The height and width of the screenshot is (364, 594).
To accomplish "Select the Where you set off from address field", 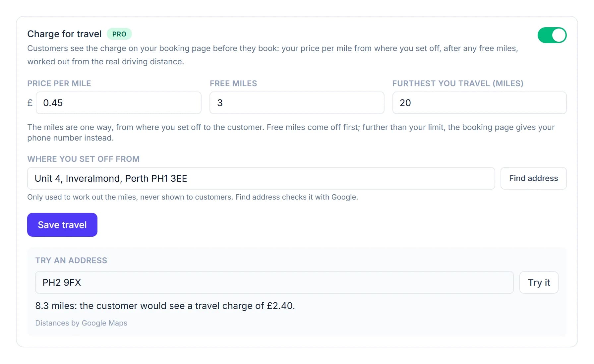I will (x=261, y=178).
